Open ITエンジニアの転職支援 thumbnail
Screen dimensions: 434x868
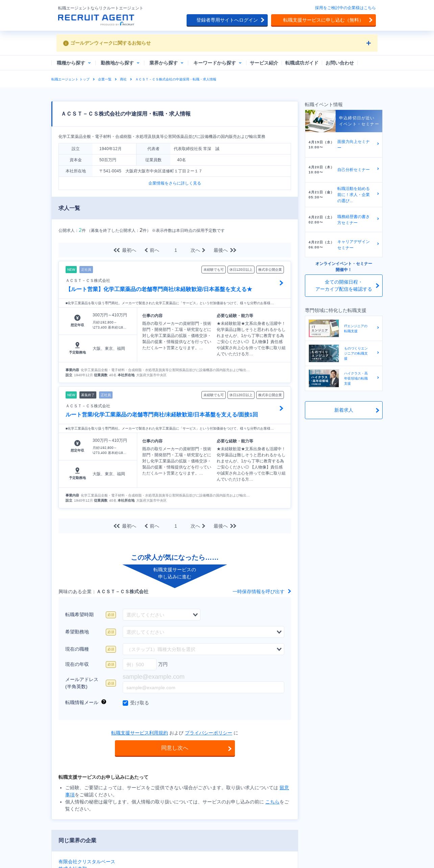(324, 328)
